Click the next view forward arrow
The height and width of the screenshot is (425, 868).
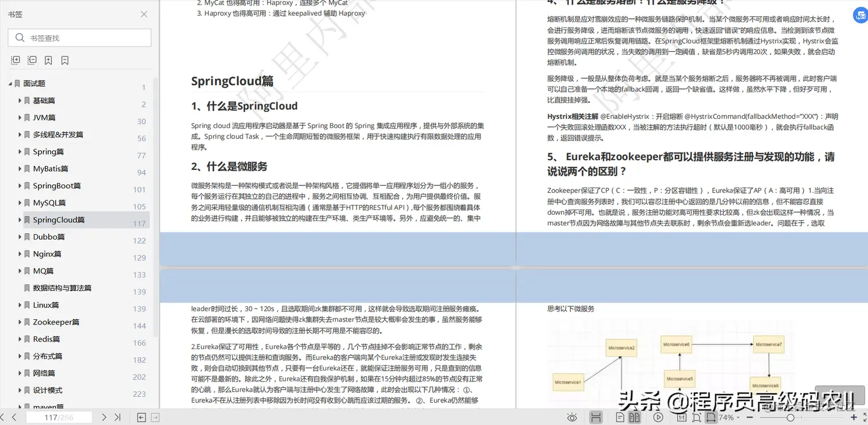(x=155, y=418)
